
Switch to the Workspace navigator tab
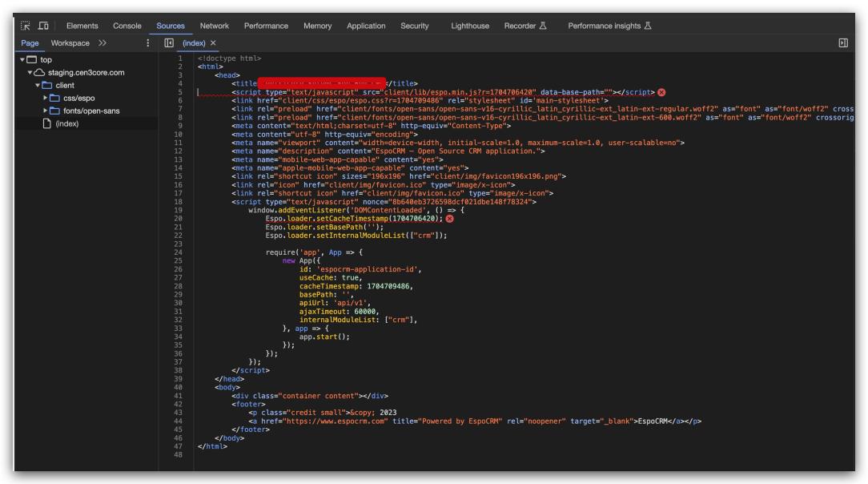tap(70, 42)
